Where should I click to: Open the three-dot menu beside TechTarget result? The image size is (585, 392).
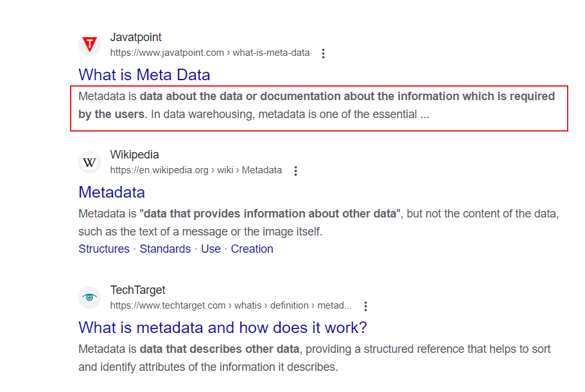coord(365,306)
